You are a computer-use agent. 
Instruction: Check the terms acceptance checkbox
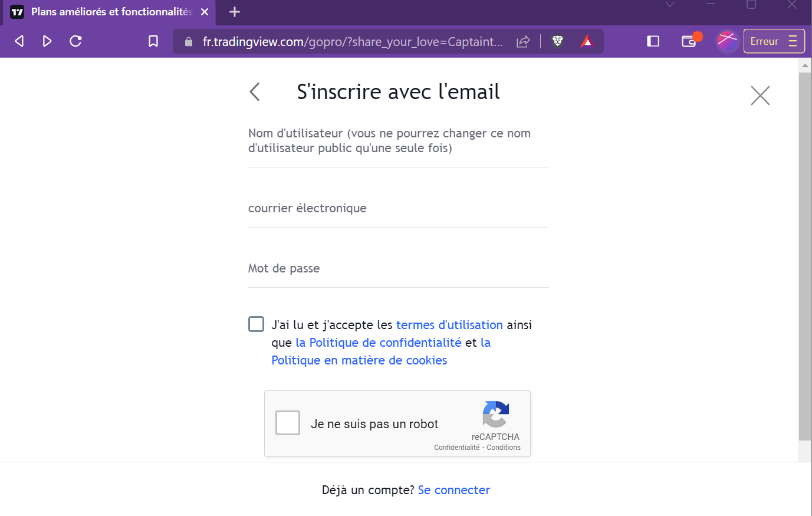coord(256,324)
